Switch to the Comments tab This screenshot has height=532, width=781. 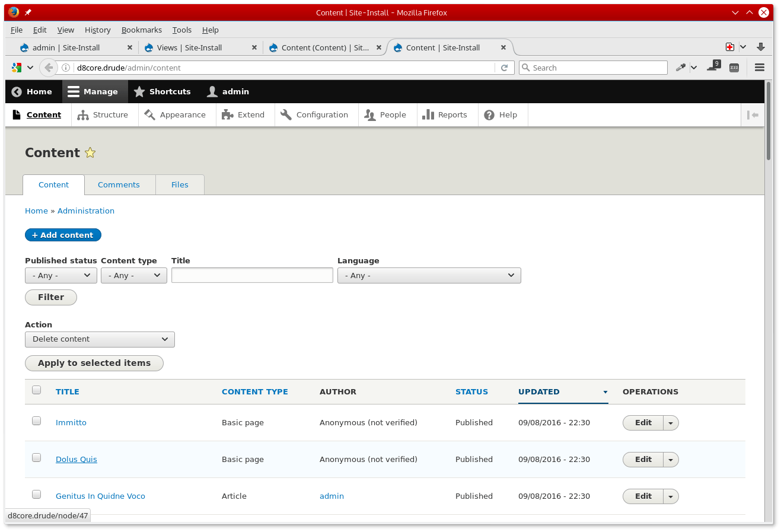(x=119, y=185)
